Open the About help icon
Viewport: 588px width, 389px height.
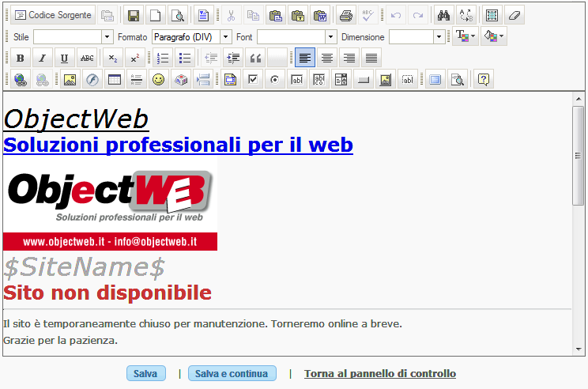coord(484,79)
